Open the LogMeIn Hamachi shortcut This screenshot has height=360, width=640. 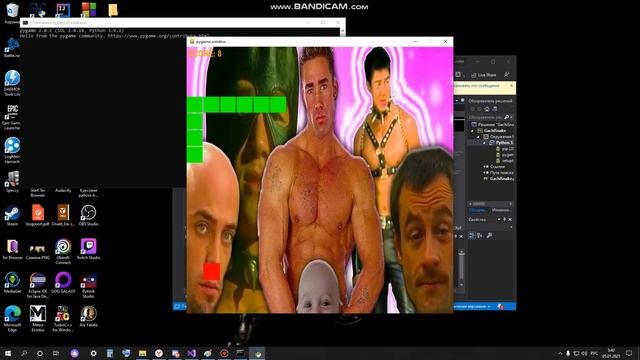tap(12, 150)
